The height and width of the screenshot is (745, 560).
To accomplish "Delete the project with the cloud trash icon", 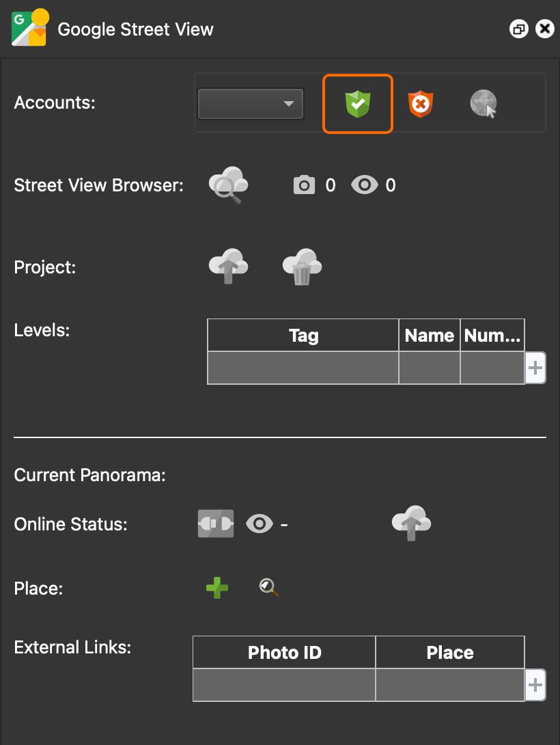I will (302, 267).
